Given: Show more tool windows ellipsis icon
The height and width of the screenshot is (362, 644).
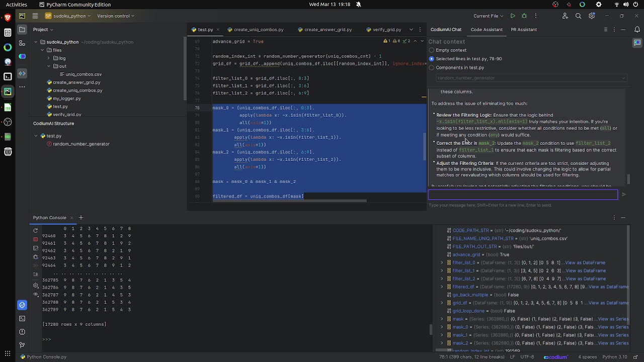Looking at the screenshot, I should (22, 86).
